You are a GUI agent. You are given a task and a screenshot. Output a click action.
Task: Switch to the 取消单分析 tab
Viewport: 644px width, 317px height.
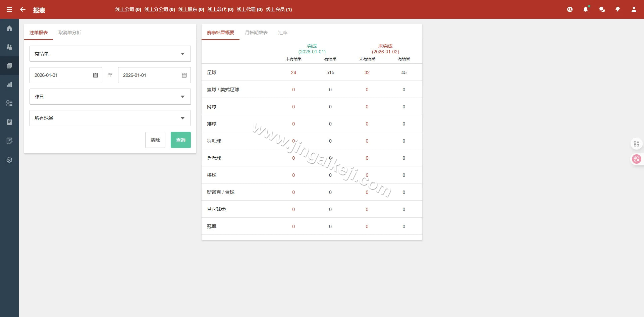tap(70, 33)
